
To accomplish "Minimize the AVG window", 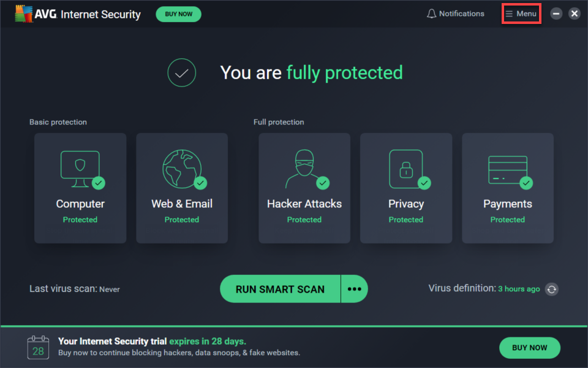I will (x=556, y=14).
